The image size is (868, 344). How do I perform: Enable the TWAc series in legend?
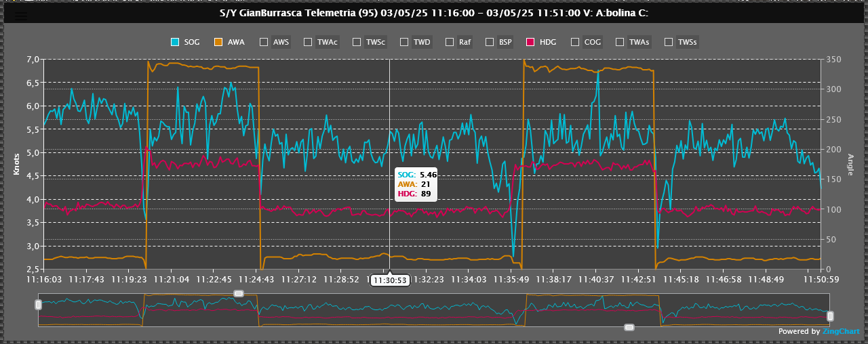[x=308, y=42]
